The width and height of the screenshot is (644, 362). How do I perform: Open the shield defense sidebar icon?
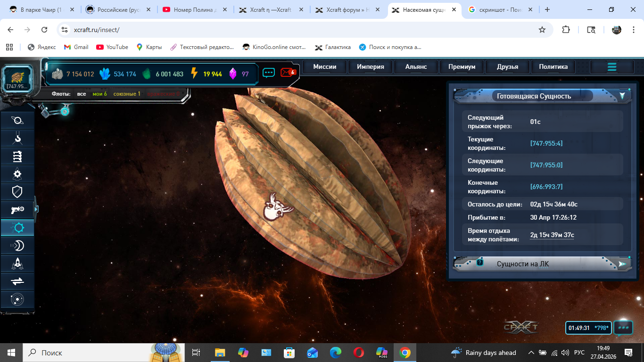(17, 192)
